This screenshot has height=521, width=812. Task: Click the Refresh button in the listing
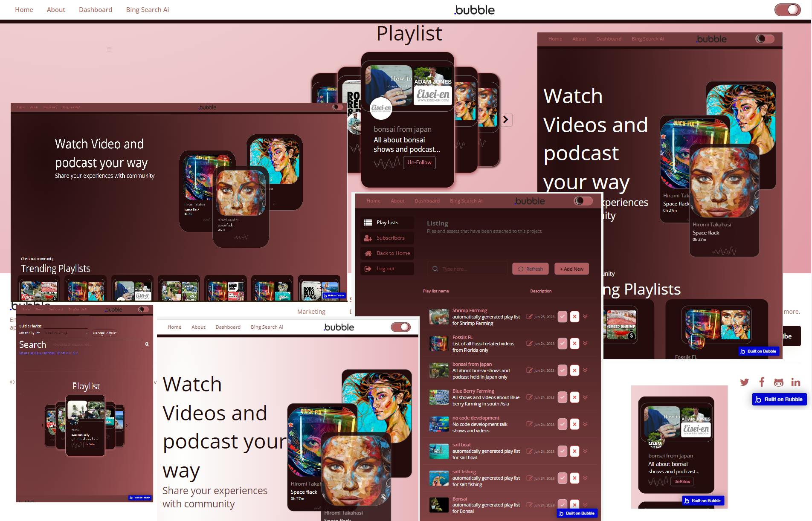click(530, 269)
